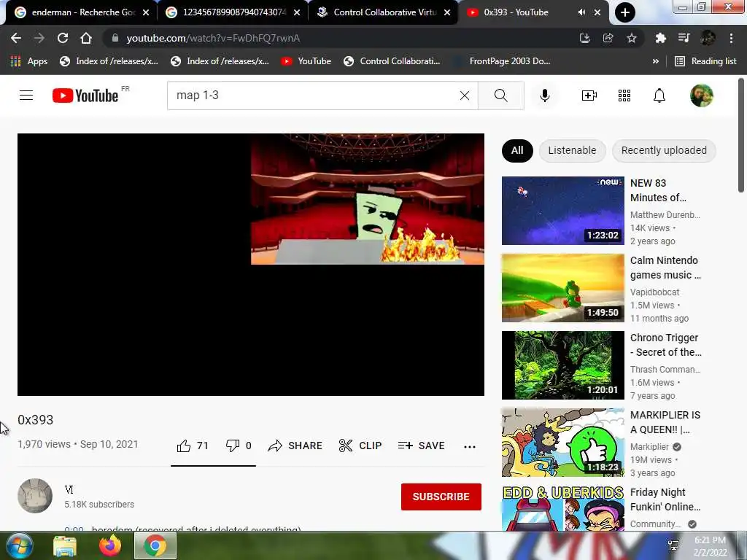Click the share page icon in address bar

pos(608,38)
